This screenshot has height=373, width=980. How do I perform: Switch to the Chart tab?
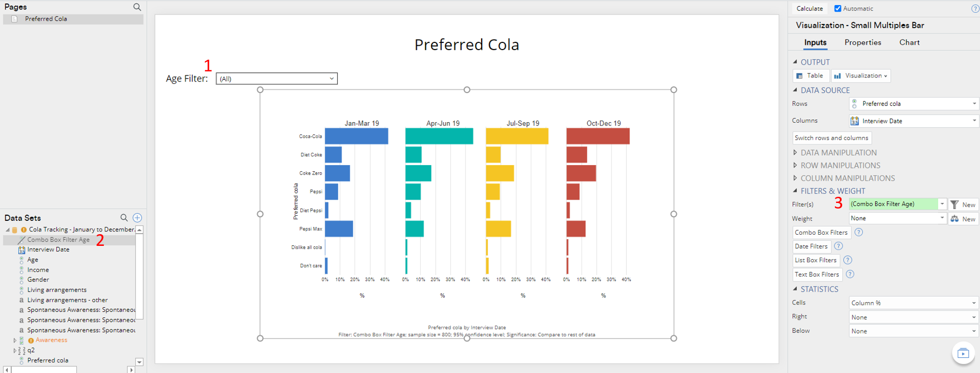[x=909, y=42]
